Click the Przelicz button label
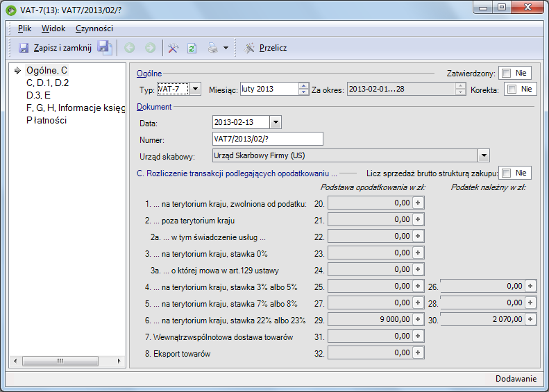 point(273,48)
